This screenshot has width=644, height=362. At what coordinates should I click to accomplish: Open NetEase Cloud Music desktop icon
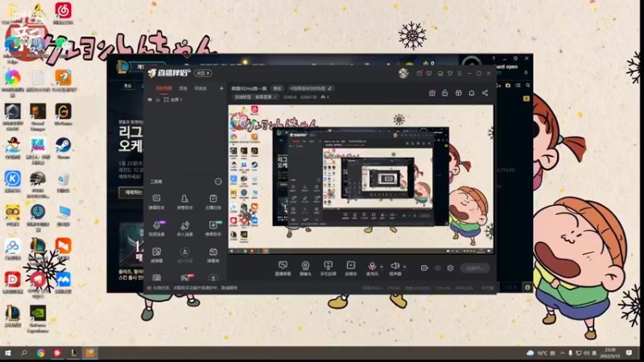click(64, 13)
